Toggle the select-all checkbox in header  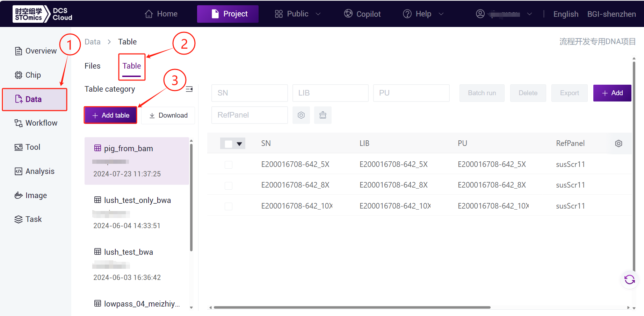coord(229,144)
